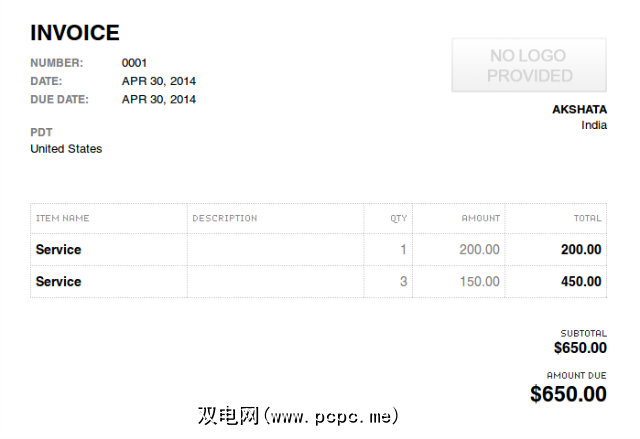The height and width of the screenshot is (439, 640).
Task: Click the India address text
Action: [593, 125]
